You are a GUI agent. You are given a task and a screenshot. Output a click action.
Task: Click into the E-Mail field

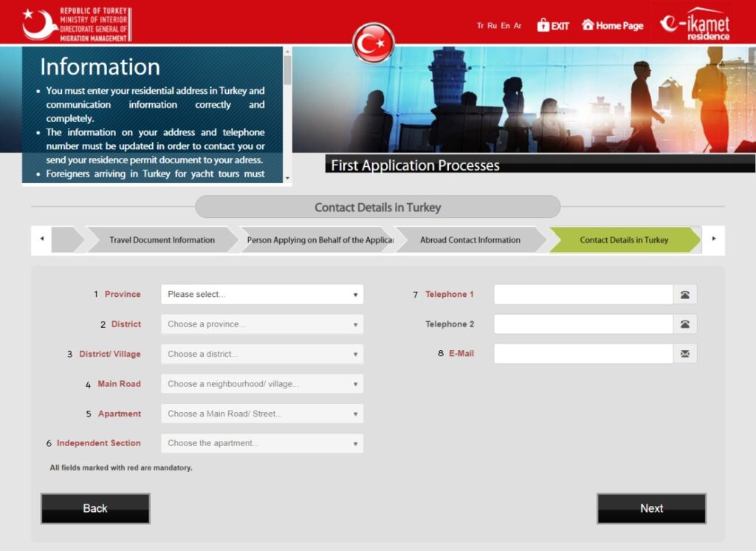583,354
